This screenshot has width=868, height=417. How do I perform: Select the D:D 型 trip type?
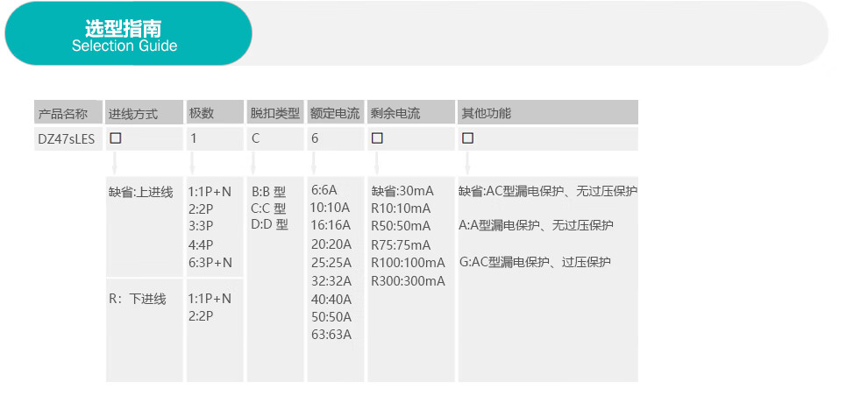tap(269, 224)
